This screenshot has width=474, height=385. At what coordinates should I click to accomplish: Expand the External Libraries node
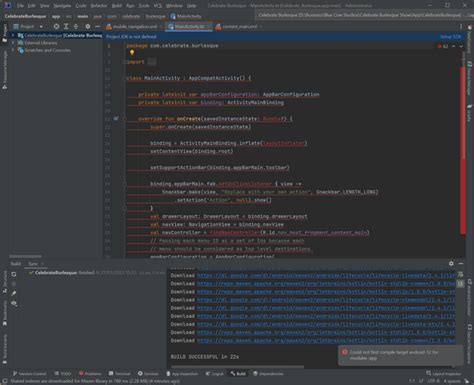coord(13,43)
